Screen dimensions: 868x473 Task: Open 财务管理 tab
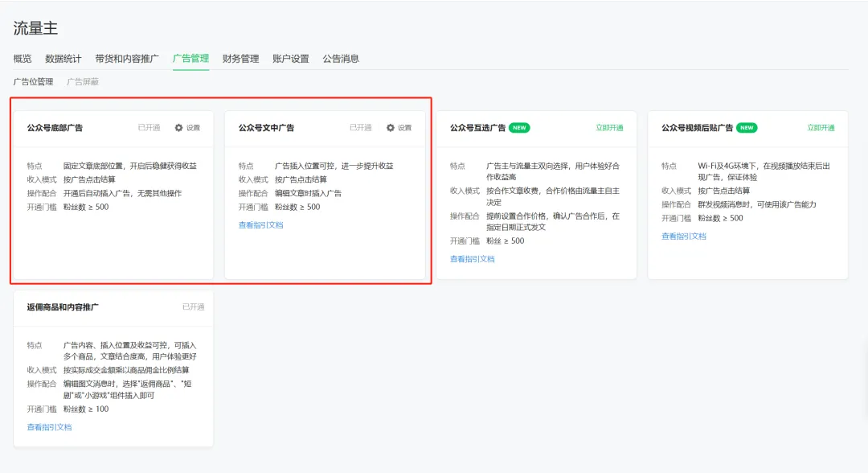(x=241, y=59)
